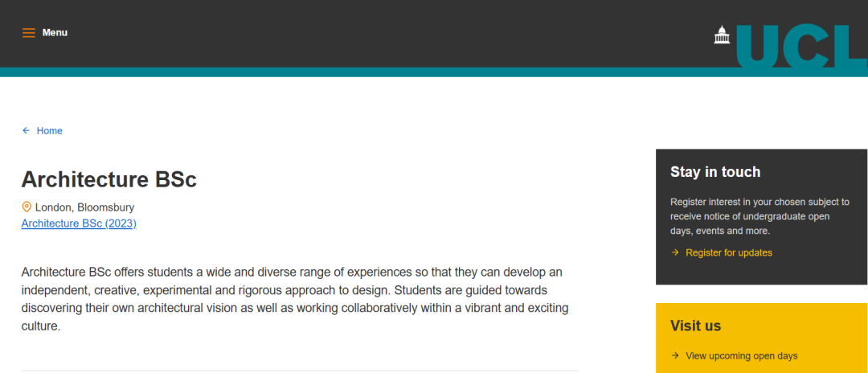Click the Register interest description text
The image size is (868, 373).
[x=759, y=216]
